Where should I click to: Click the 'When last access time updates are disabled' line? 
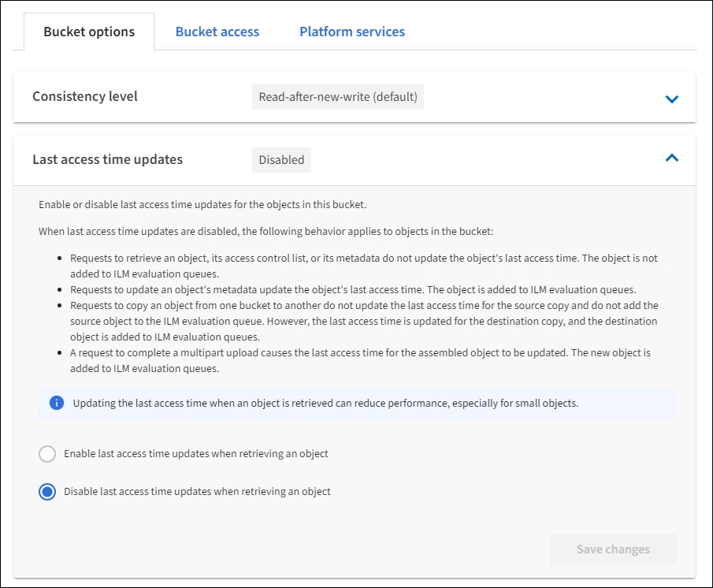[x=265, y=232]
